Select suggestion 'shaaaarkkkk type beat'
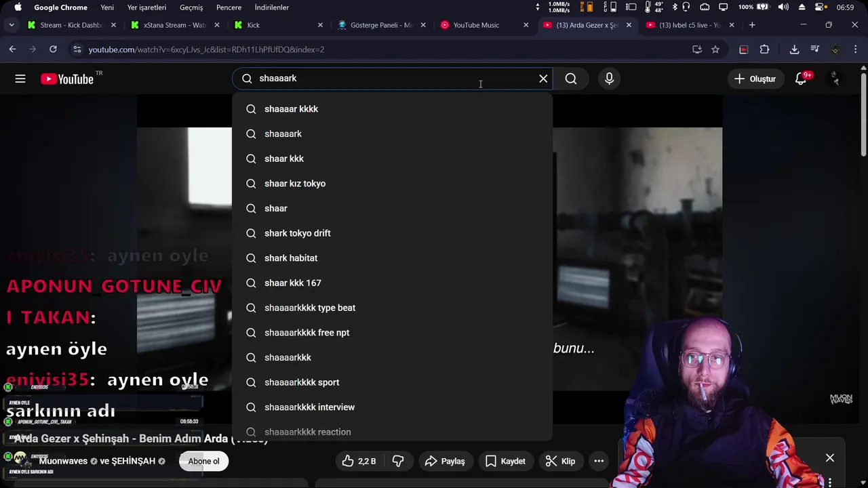This screenshot has width=868, height=488. click(x=392, y=308)
